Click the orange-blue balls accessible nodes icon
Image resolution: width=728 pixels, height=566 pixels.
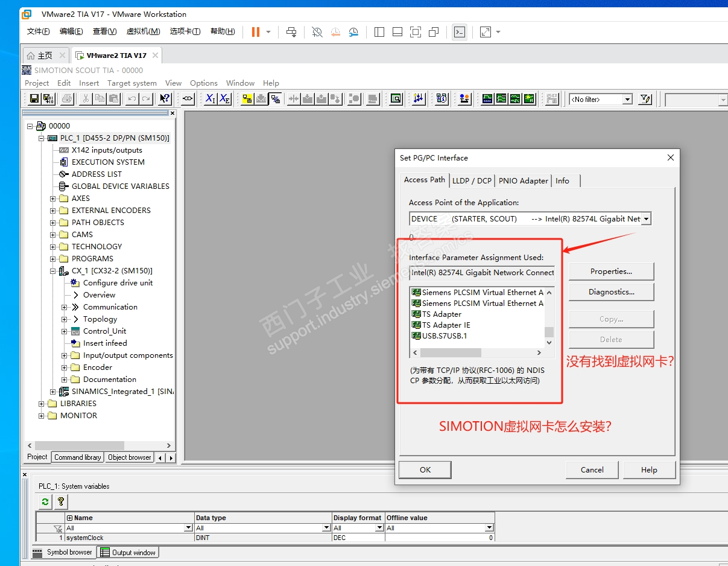coord(464,99)
